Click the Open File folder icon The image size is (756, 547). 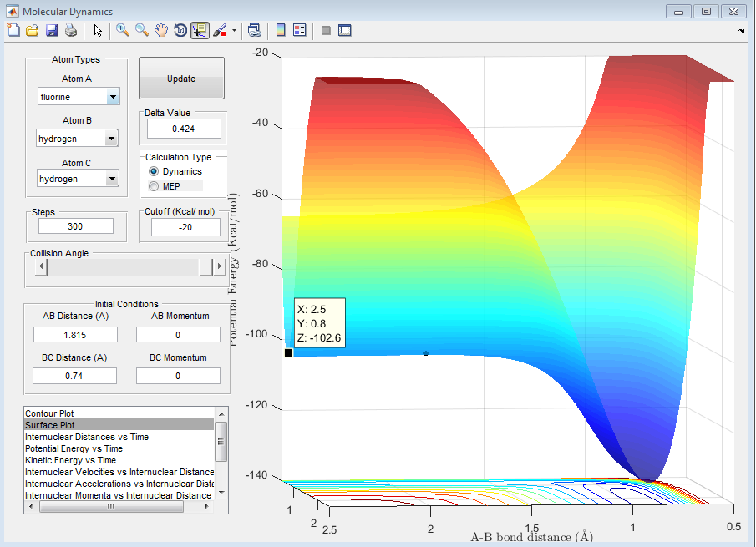[x=33, y=30]
